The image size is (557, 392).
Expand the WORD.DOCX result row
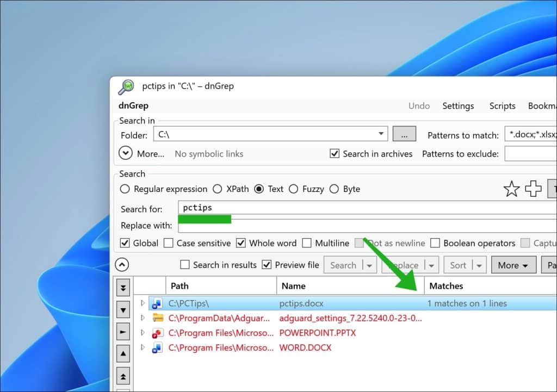point(143,347)
